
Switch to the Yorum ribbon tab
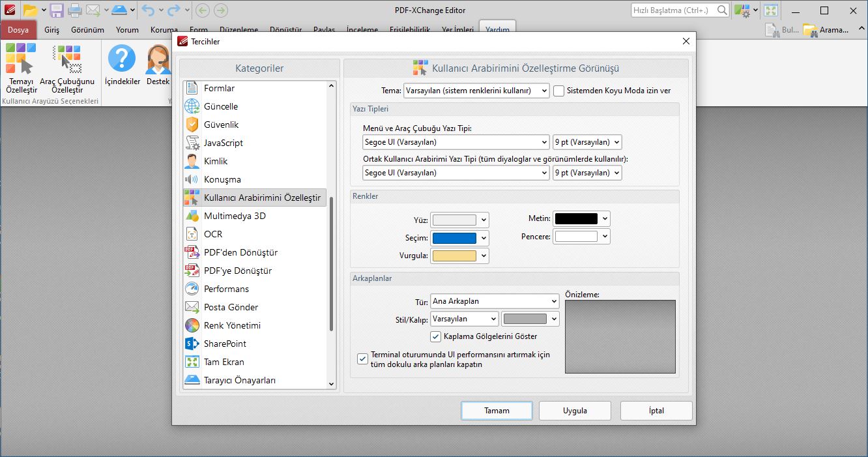click(x=128, y=30)
